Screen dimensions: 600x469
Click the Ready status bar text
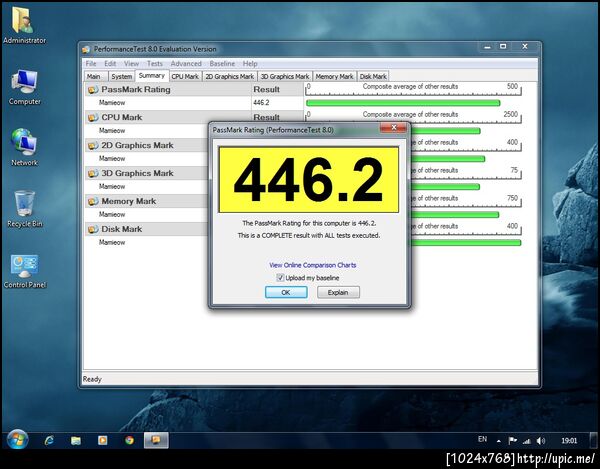click(x=92, y=379)
